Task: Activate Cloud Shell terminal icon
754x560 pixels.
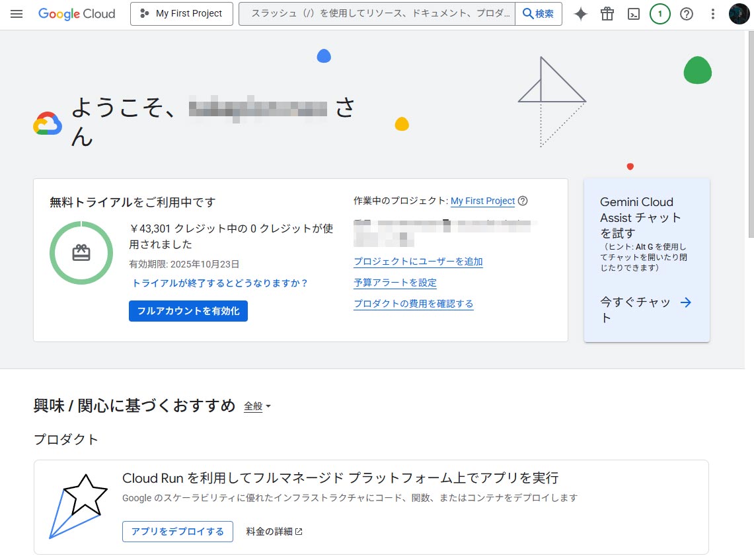Action: coord(634,14)
